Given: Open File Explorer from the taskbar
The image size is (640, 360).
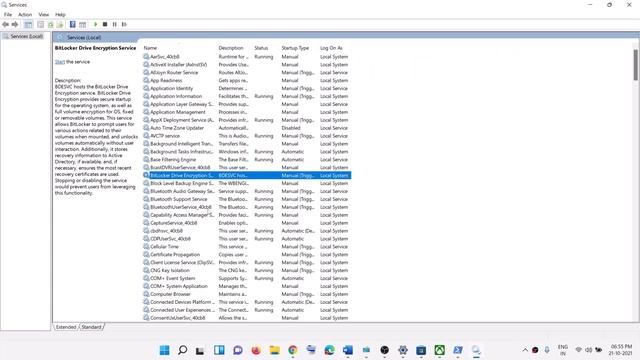Looking at the screenshot, I should pyautogui.click(x=275, y=350).
